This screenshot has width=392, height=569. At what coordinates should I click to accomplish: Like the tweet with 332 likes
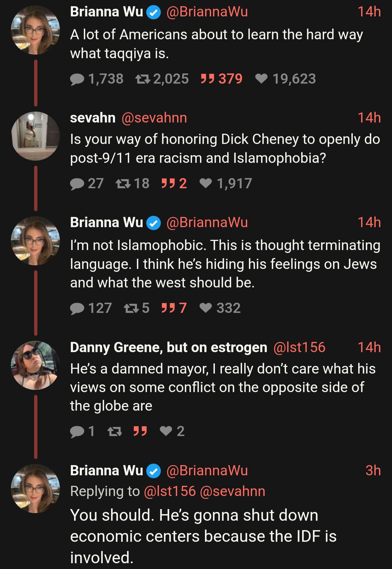point(206,308)
